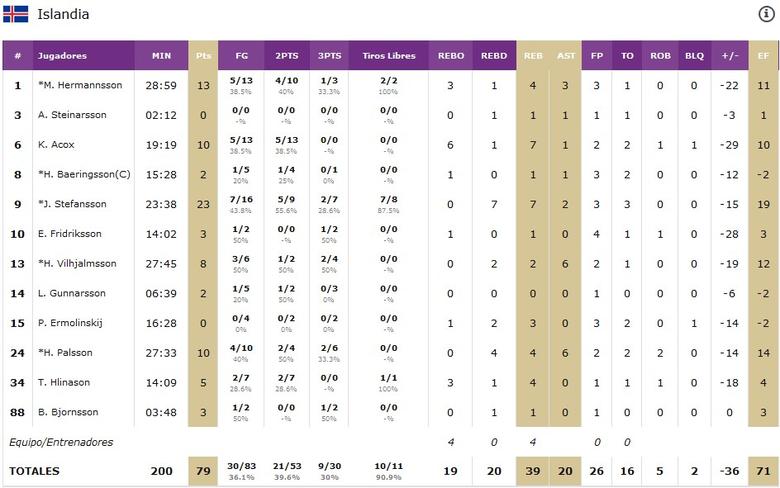Image resolution: width=780 pixels, height=488 pixels.
Task: Click the 3PTS column header
Action: click(x=328, y=56)
